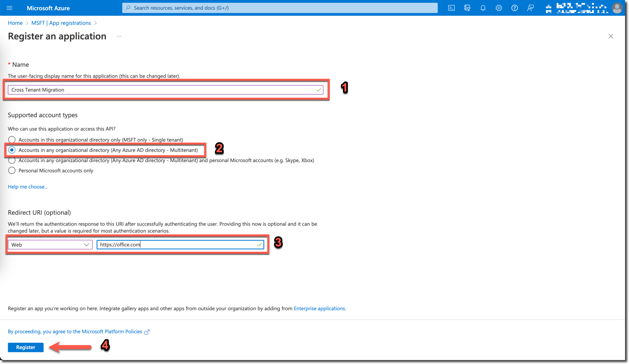Send feedback using the feedback icon
The width and height of the screenshot is (629, 364).
[x=530, y=8]
